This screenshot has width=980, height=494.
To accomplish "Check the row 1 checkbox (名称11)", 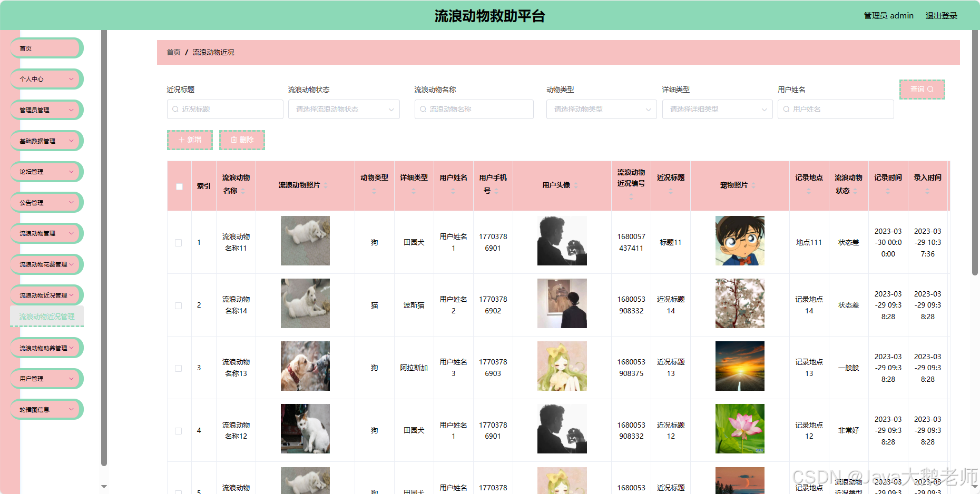I will tap(179, 243).
